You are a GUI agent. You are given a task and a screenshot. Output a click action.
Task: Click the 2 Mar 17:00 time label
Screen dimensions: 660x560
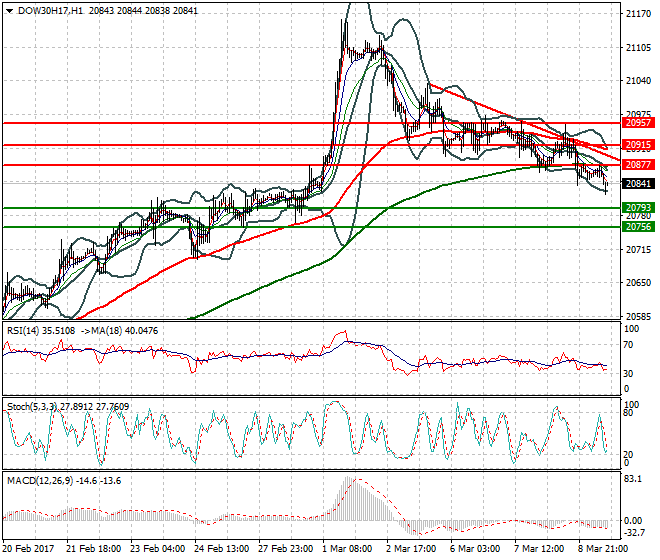(x=411, y=549)
